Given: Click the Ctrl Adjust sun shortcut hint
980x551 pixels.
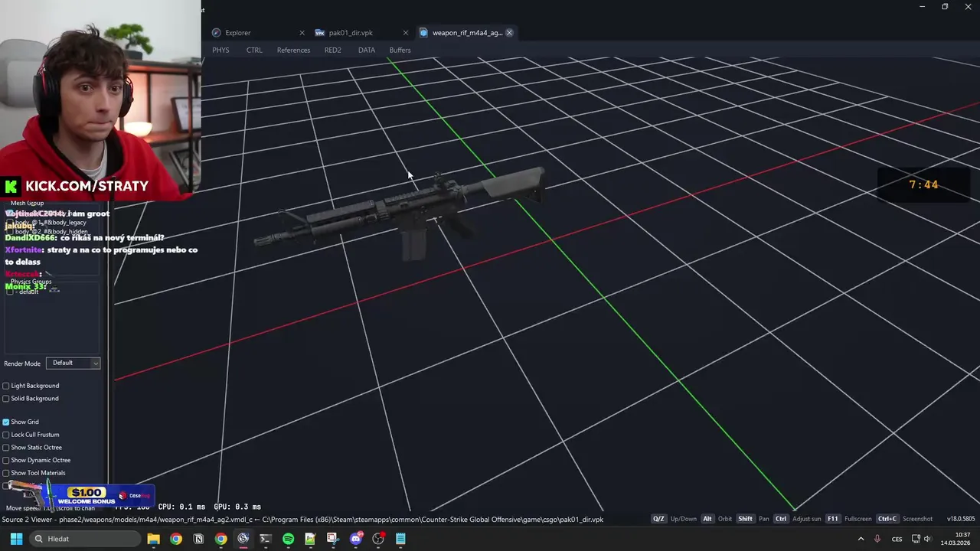Looking at the screenshot, I should 797,519.
